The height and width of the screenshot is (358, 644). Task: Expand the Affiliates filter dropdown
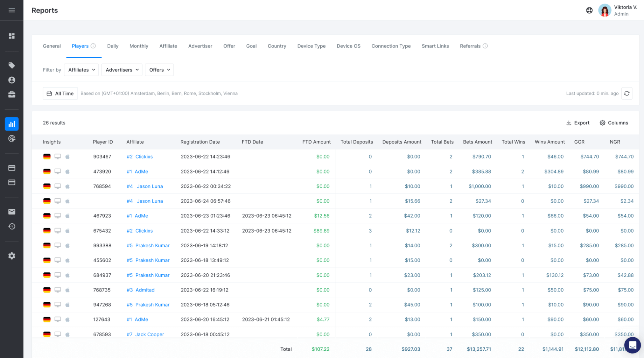81,70
